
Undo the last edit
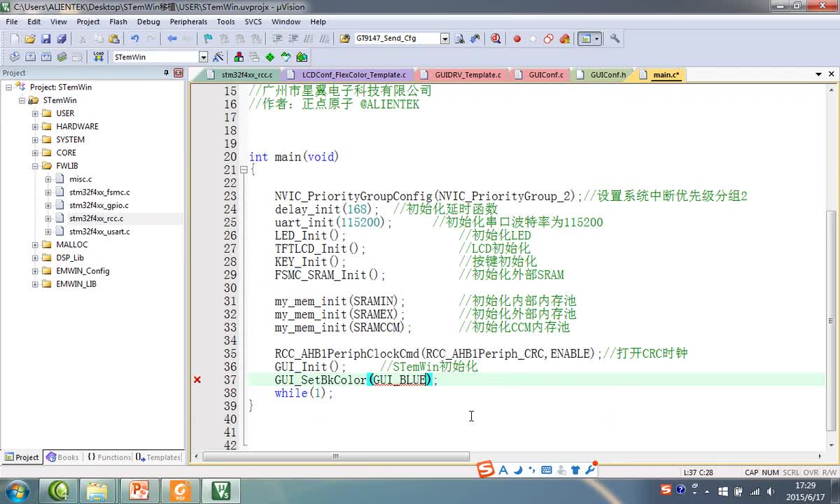(134, 38)
